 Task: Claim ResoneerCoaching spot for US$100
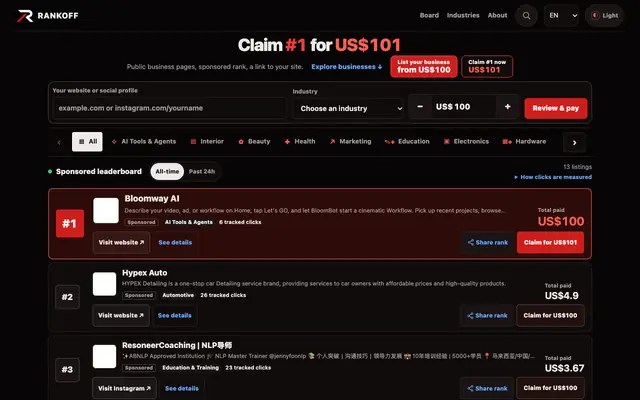pos(550,388)
